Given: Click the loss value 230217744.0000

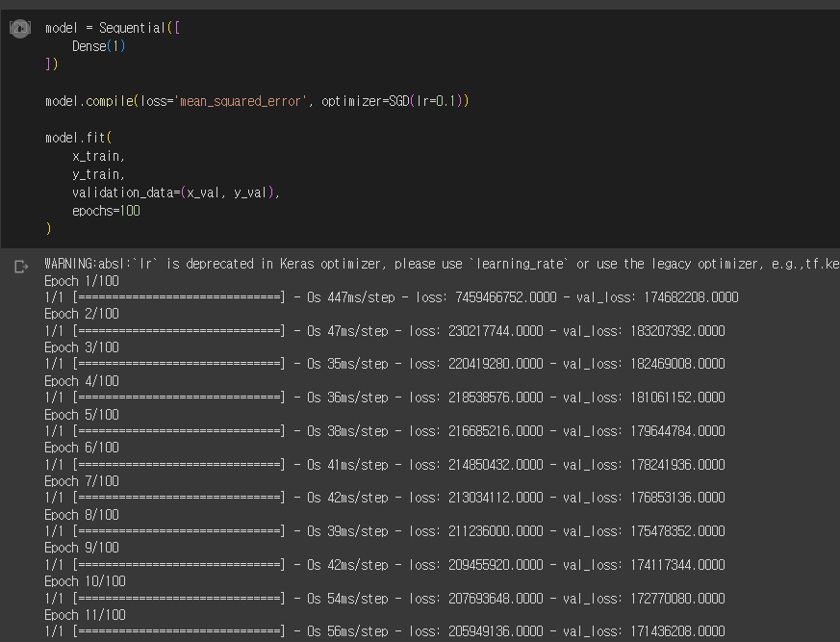Looking at the screenshot, I should point(496,331).
